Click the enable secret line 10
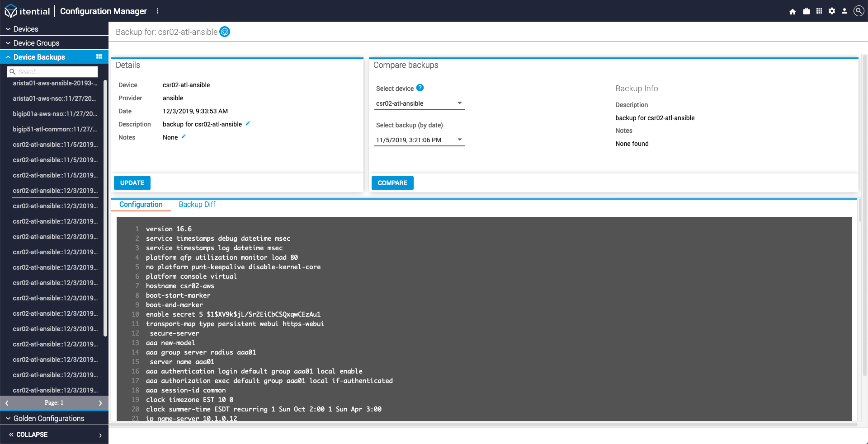Viewport: 868px width, 444px height. tap(233, 314)
